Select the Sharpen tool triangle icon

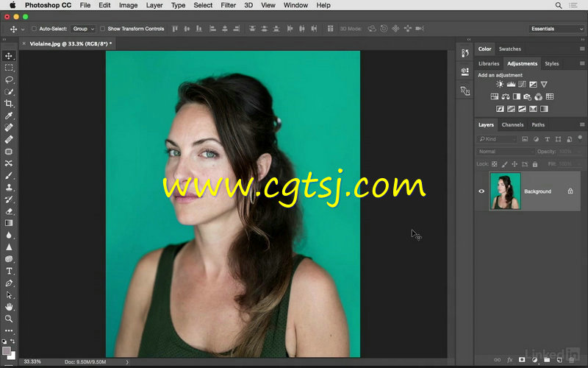(9, 247)
